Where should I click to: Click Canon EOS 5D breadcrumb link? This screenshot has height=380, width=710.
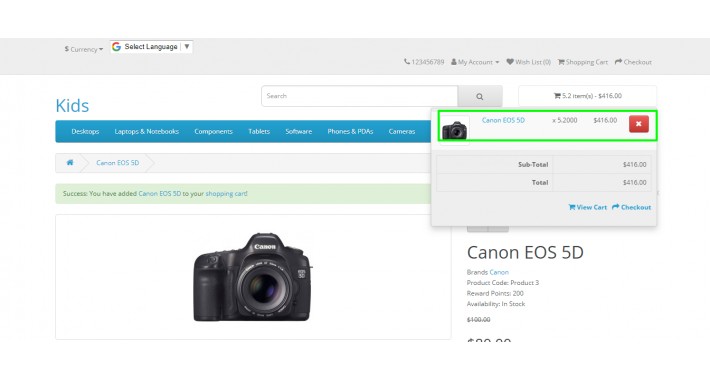point(118,163)
